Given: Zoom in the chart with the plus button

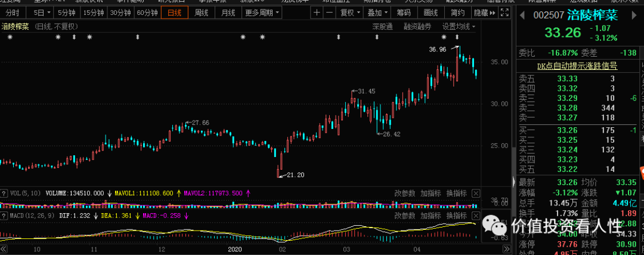Looking at the screenshot, I should pyautogui.click(x=317, y=13).
